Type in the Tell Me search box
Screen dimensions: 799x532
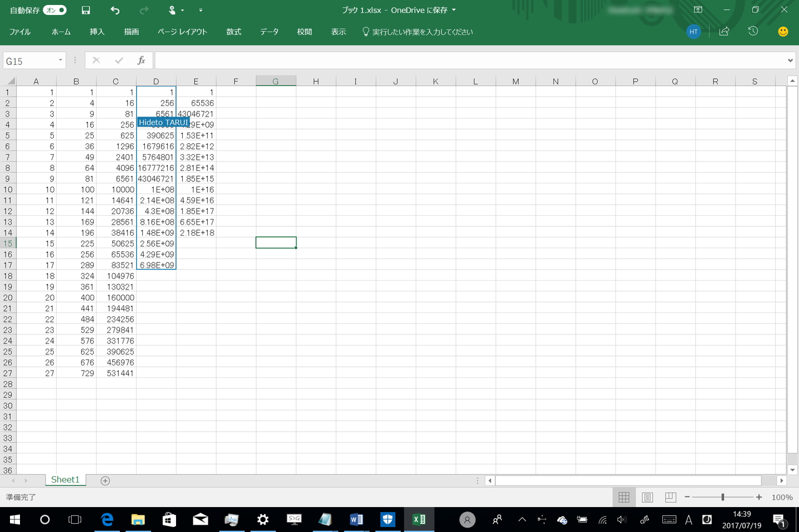pos(423,32)
